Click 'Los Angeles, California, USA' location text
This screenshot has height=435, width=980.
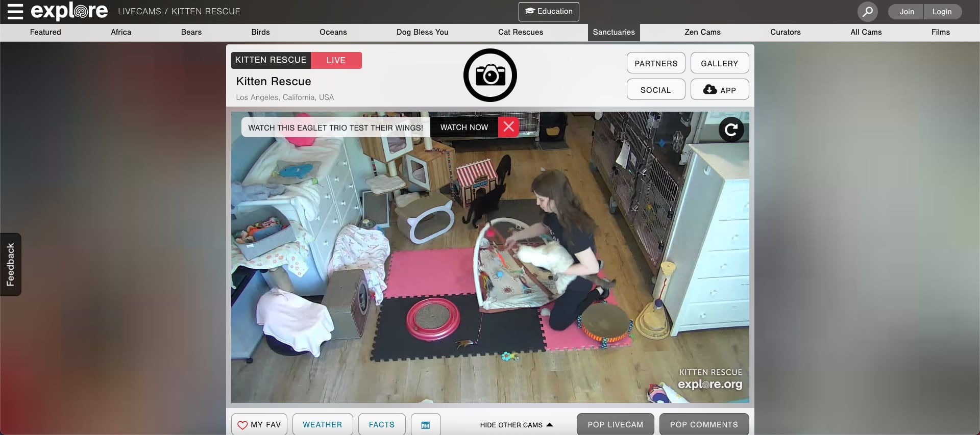coord(285,97)
